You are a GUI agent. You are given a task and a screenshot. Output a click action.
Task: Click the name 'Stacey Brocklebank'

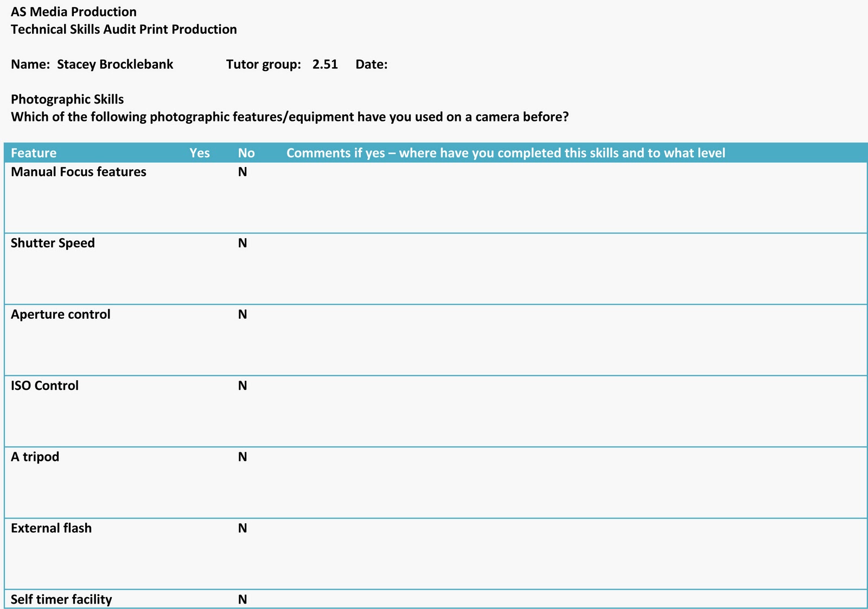click(x=115, y=65)
